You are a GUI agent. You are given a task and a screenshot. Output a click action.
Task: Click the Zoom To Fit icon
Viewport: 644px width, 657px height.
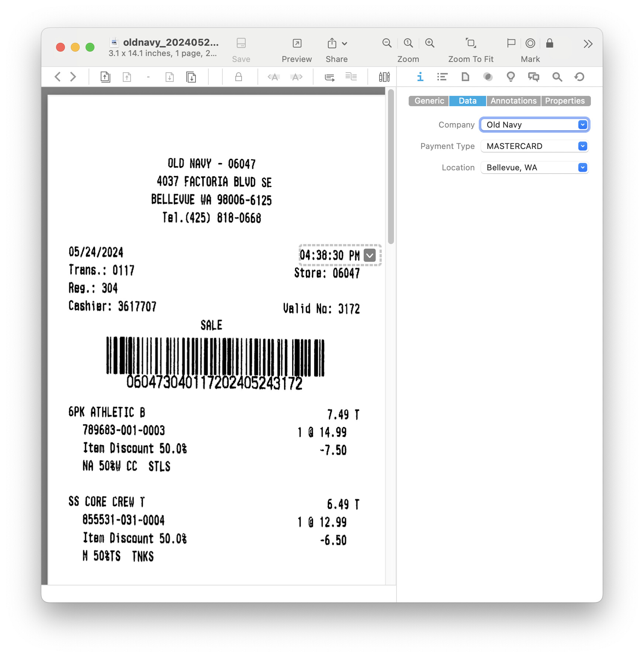point(470,43)
